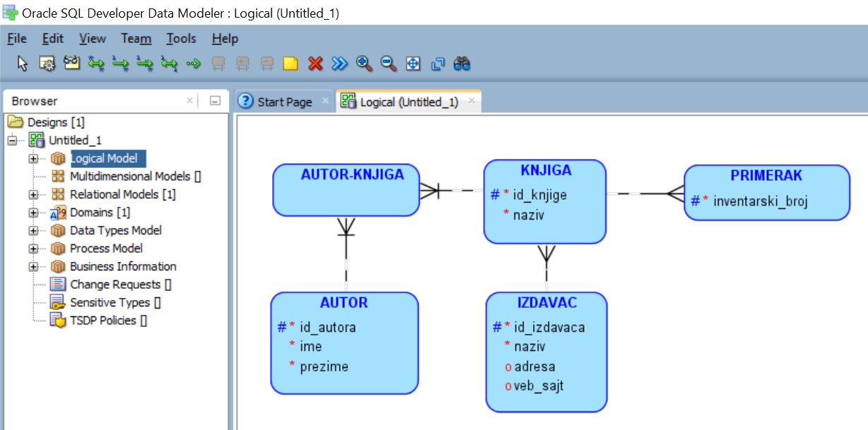Expand the Domains tree node
The width and height of the screenshot is (868, 430).
33,213
